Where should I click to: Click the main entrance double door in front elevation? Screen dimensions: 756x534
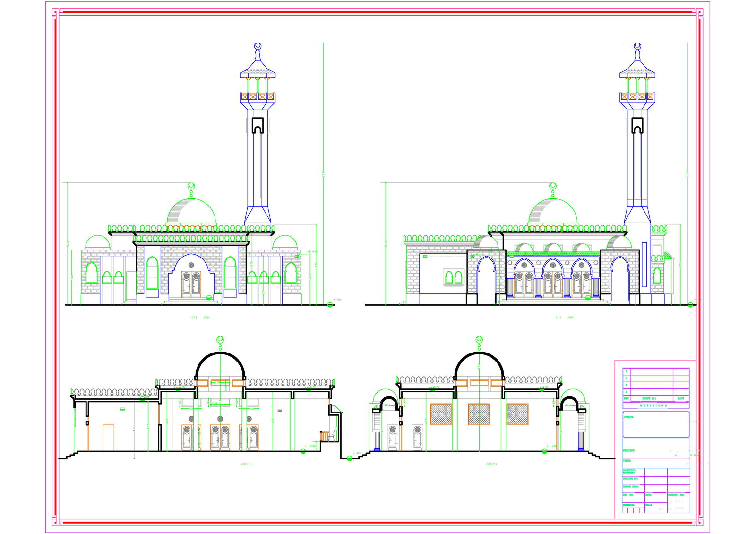[x=191, y=284]
